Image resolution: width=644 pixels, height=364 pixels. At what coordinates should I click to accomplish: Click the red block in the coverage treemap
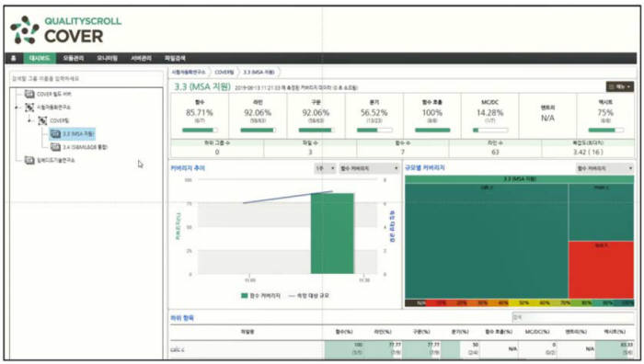[x=601, y=270]
